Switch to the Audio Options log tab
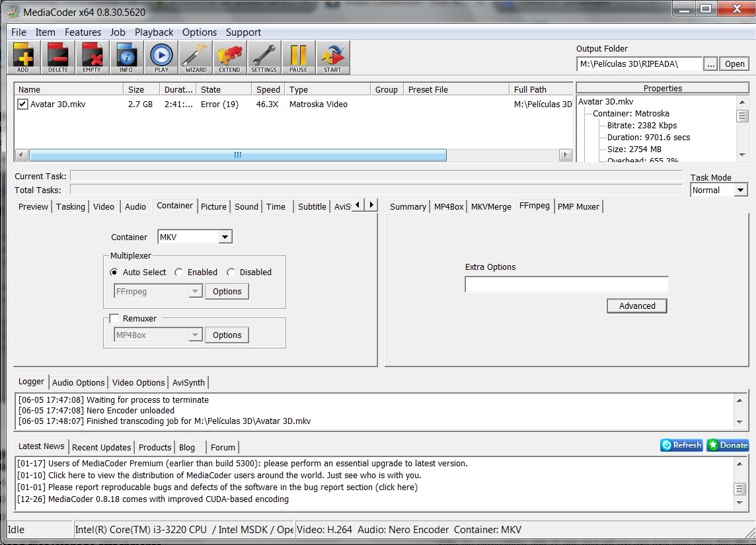The height and width of the screenshot is (545, 756). [x=78, y=382]
